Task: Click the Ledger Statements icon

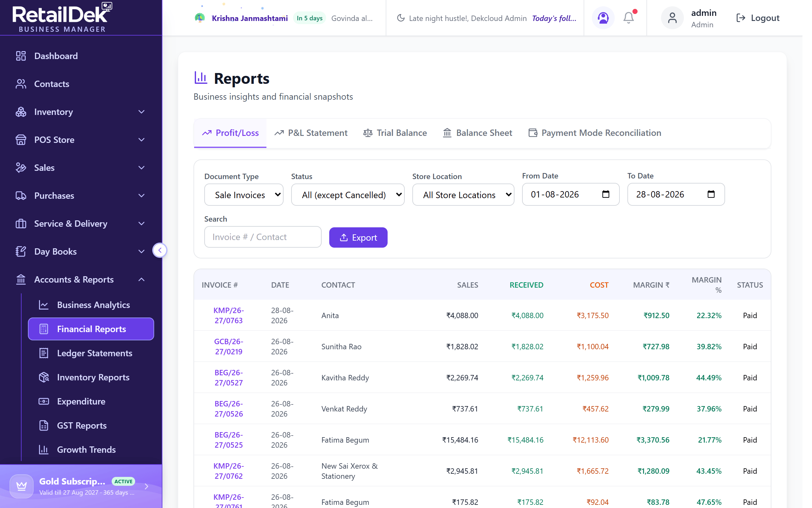Action: point(44,353)
